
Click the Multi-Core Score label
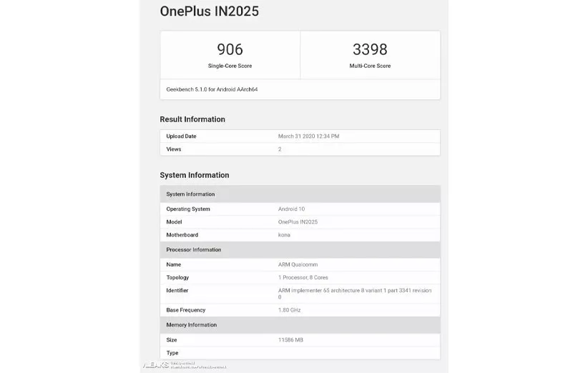tap(370, 66)
